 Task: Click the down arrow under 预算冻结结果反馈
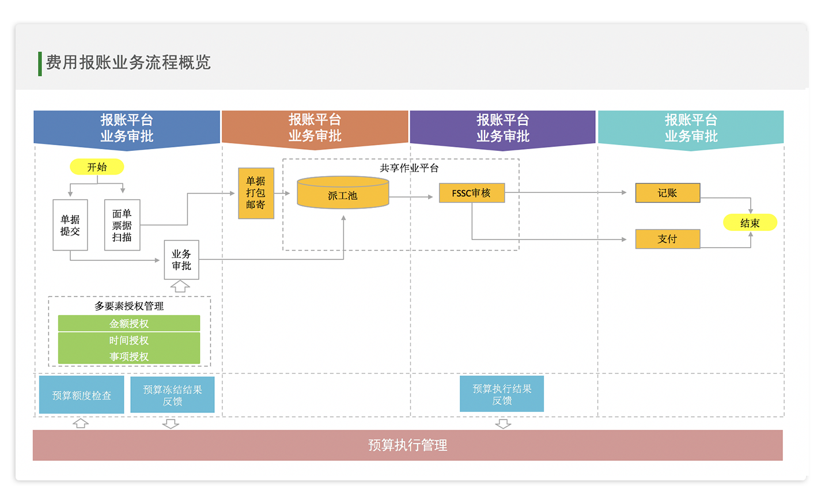171,424
